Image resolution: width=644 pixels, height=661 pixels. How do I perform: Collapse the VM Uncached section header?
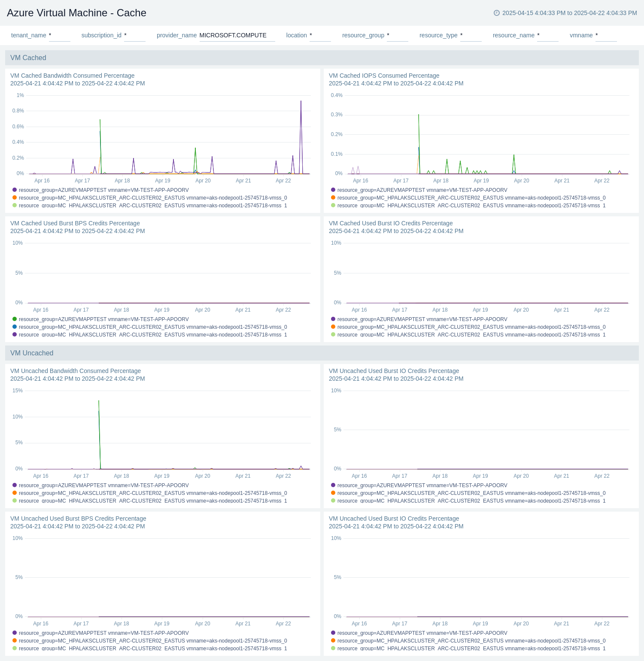pyautogui.click(x=322, y=353)
